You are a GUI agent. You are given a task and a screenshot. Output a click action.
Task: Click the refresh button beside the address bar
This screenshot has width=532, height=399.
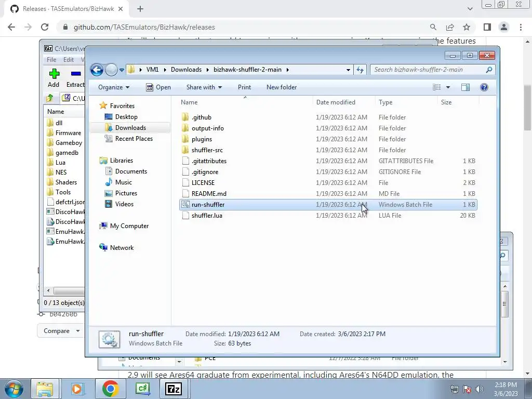(x=360, y=70)
